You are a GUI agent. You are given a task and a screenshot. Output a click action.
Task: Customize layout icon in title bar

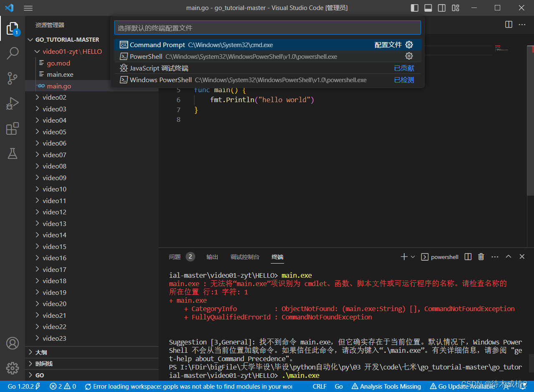[x=456, y=8]
